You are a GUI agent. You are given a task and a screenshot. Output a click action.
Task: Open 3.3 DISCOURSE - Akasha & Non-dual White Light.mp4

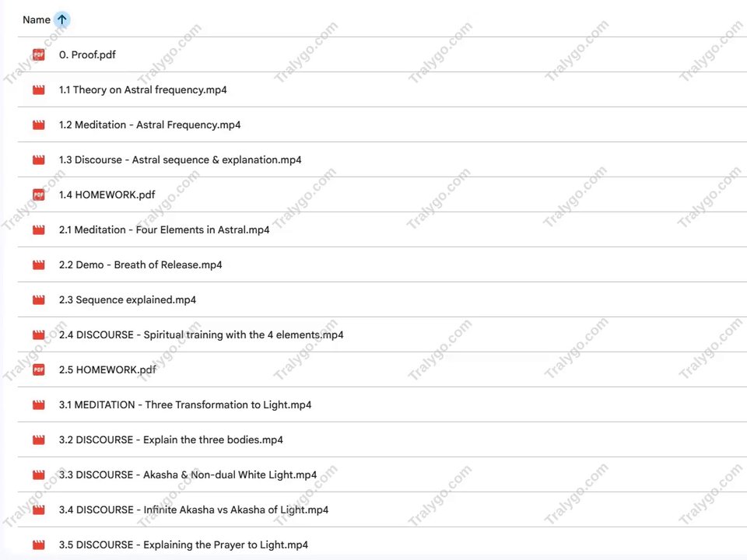pos(188,474)
